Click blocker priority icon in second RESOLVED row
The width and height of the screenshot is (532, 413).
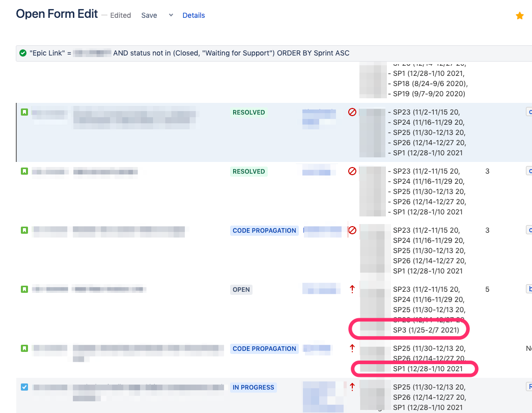pos(352,171)
